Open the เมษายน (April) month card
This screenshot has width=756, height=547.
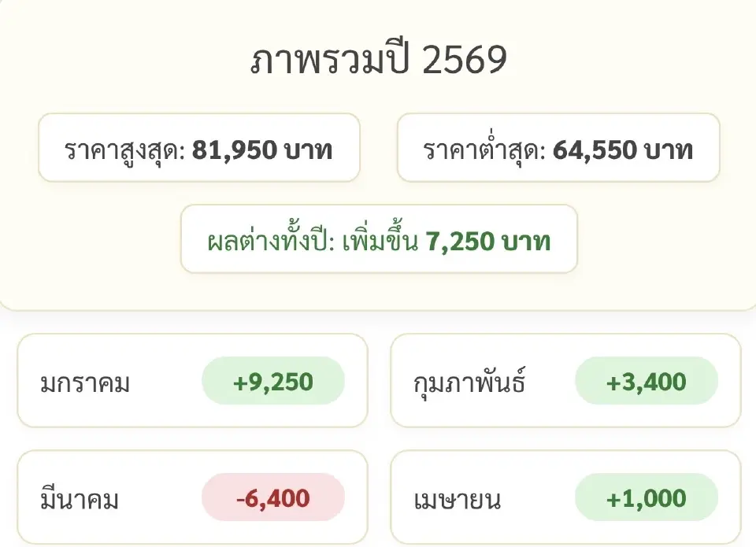(565, 497)
